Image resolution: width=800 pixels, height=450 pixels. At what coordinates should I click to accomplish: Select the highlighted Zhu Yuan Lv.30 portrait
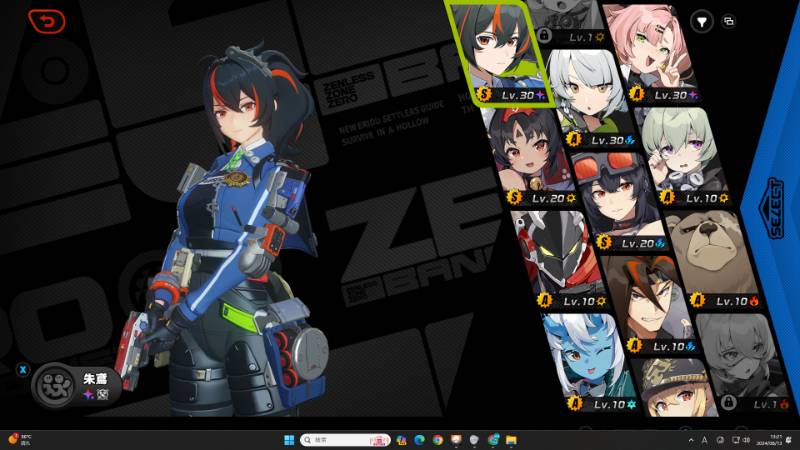[500, 53]
